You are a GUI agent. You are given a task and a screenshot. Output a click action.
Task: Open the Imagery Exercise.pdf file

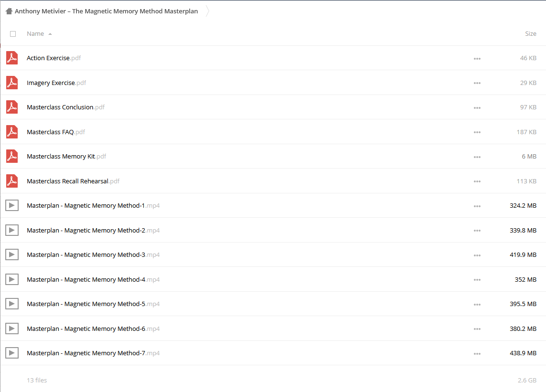click(56, 83)
